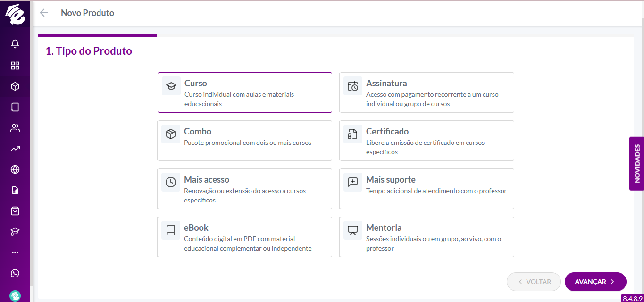Image resolution: width=644 pixels, height=302 pixels.
Task: Open the graduation cap icon in sidebar
Action: click(15, 232)
